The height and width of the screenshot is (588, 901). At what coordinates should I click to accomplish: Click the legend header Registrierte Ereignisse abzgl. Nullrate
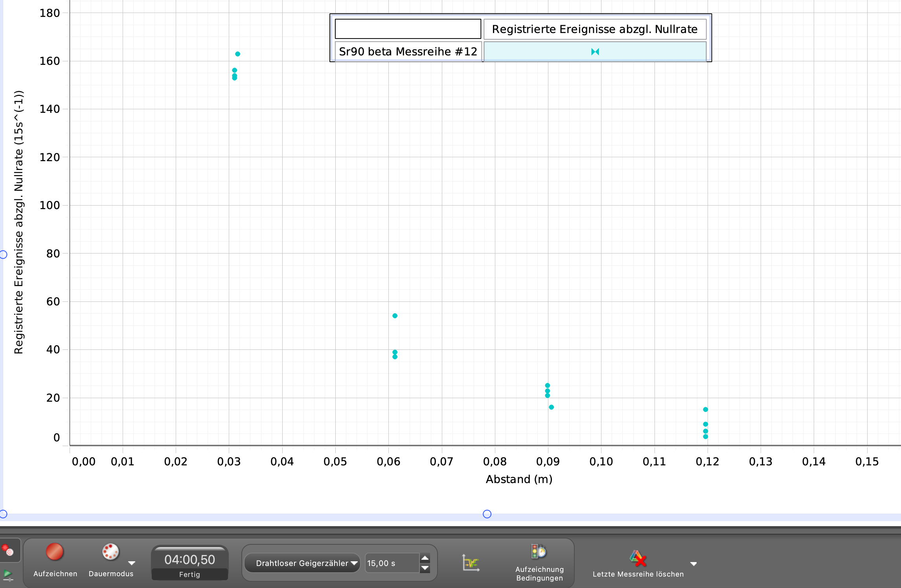(594, 29)
